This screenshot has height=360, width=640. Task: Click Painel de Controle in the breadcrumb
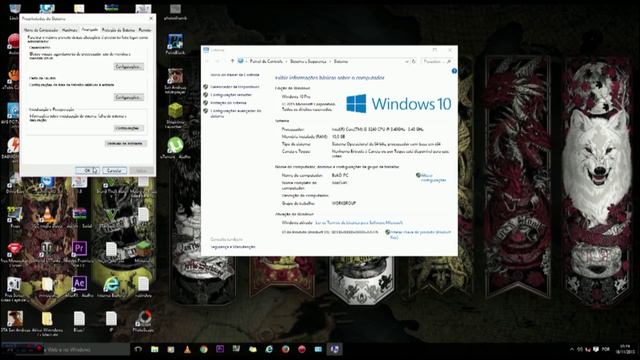click(266, 61)
